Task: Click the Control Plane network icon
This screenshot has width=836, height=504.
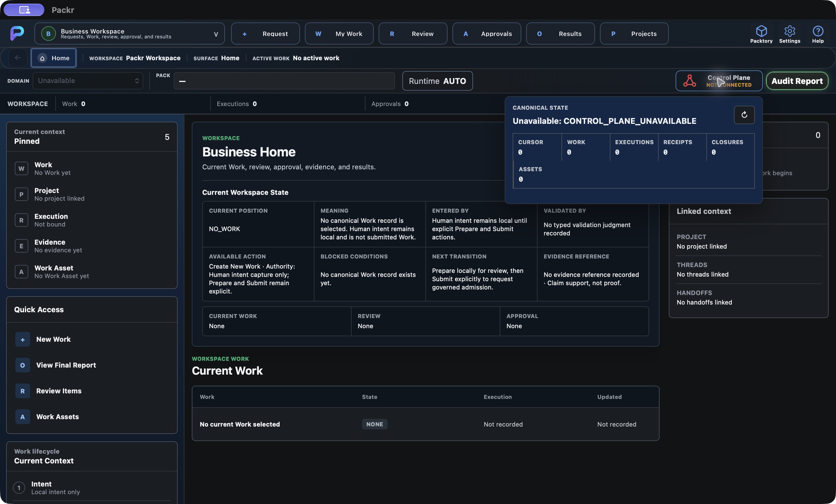Action: click(689, 81)
